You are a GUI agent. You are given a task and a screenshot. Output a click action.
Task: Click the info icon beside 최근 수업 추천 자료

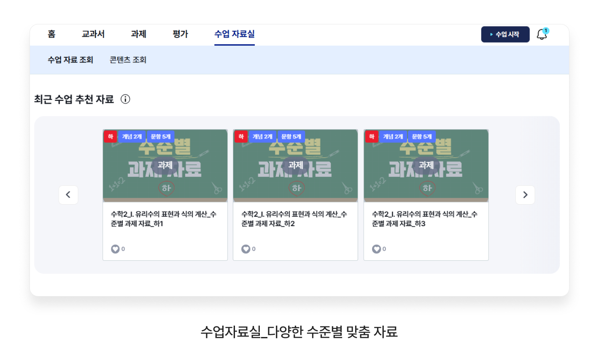pos(125,99)
